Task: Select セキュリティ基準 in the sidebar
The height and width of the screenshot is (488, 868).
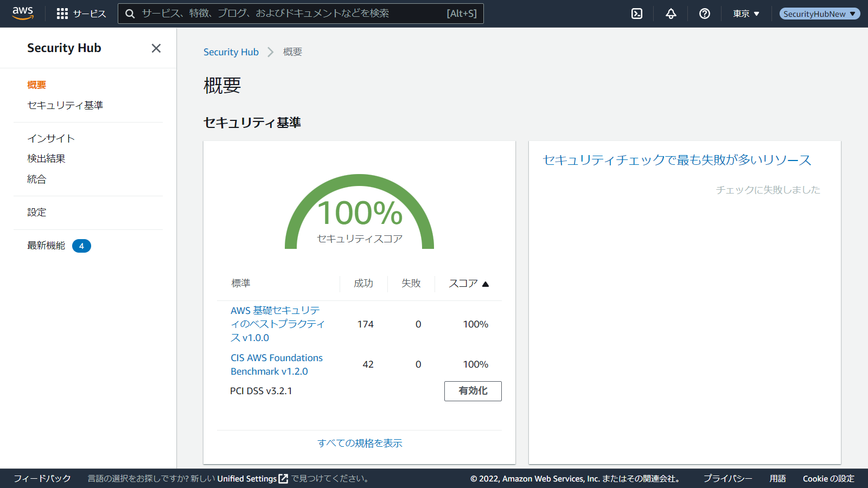Action: pyautogui.click(x=65, y=105)
